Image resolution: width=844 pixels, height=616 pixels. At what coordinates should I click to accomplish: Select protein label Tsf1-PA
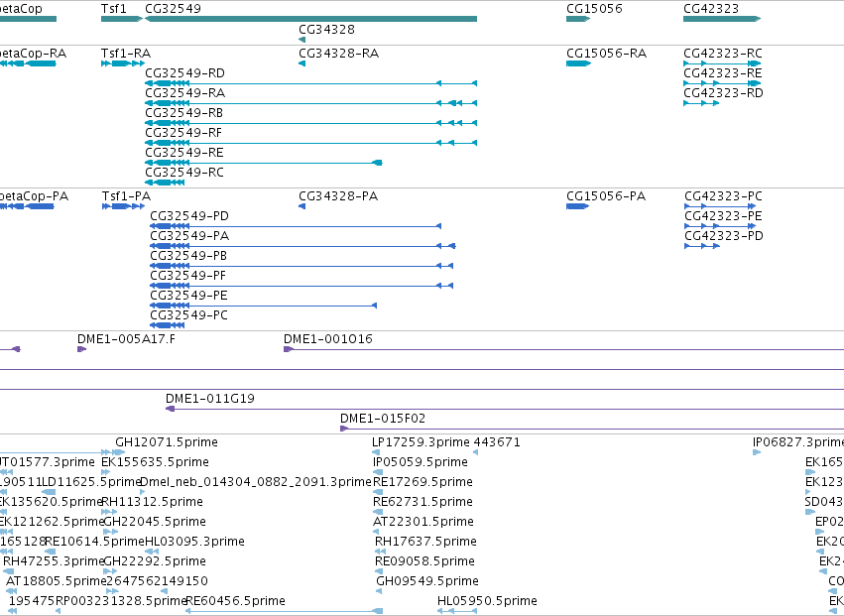click(127, 196)
